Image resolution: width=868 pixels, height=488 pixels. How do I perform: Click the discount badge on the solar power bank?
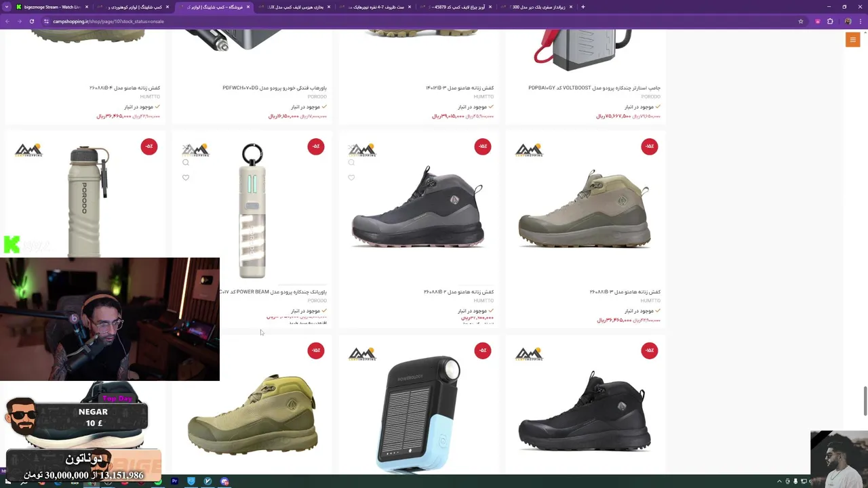point(483,350)
